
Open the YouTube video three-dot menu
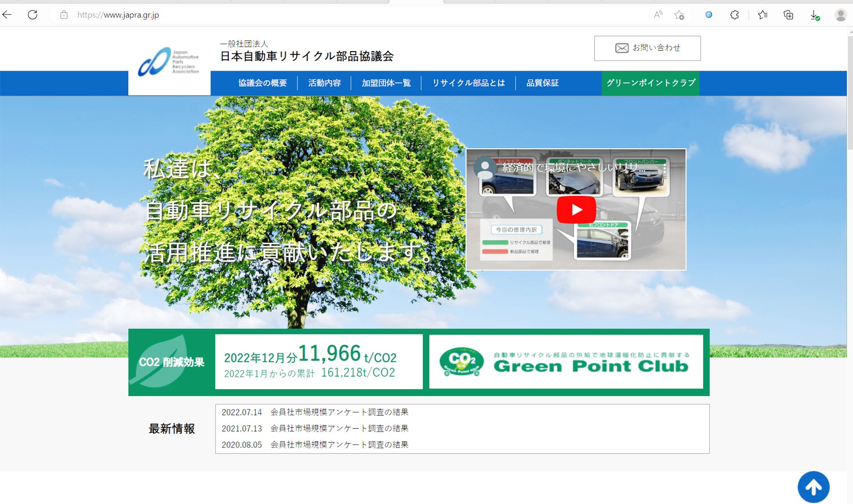coord(665,169)
